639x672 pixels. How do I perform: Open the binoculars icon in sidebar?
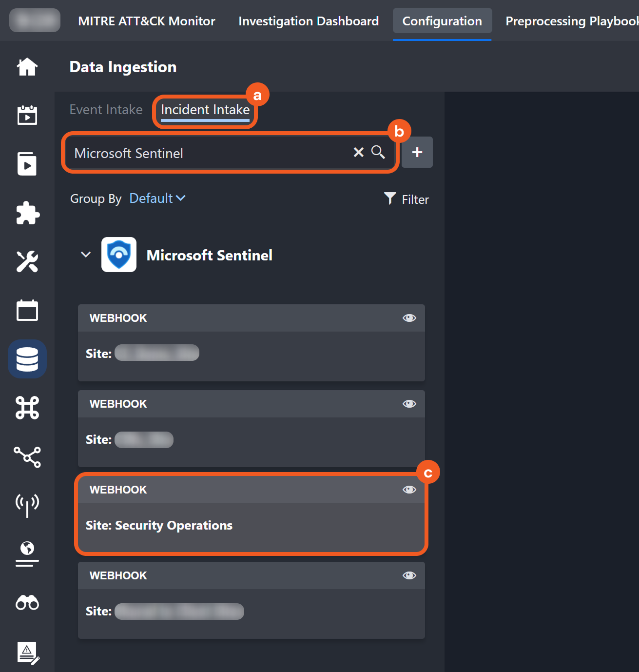(x=27, y=603)
